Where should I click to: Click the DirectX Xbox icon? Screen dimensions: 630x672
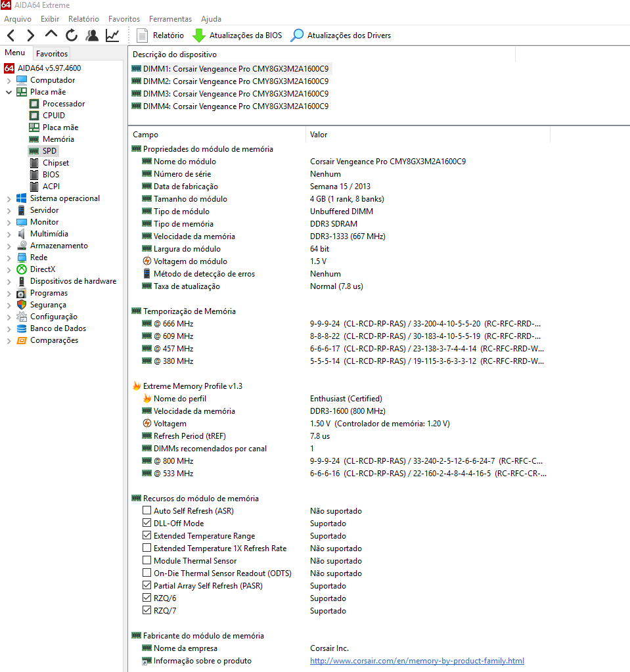tap(22, 269)
